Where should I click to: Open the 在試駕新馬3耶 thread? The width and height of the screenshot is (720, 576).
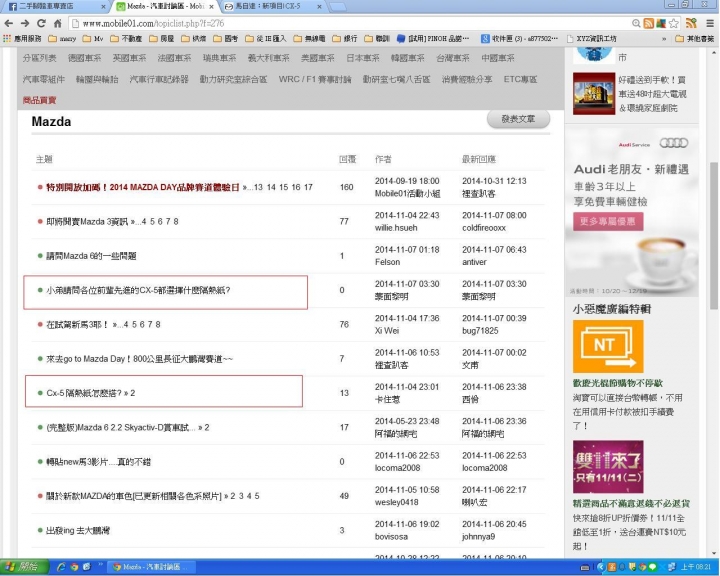pos(77,324)
